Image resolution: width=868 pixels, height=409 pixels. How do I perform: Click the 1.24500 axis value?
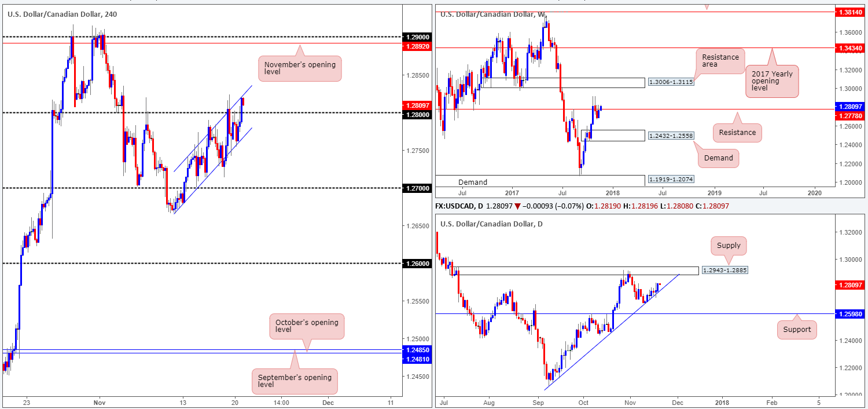tap(417, 377)
